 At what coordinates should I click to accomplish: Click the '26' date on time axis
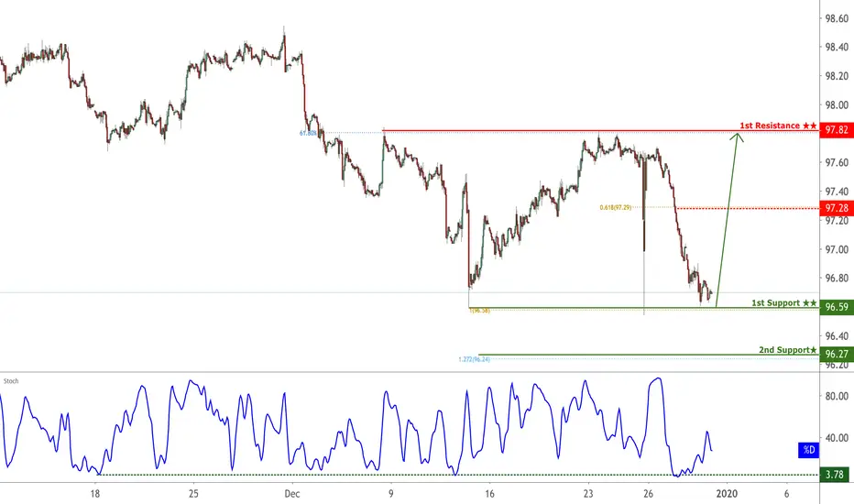tap(648, 494)
